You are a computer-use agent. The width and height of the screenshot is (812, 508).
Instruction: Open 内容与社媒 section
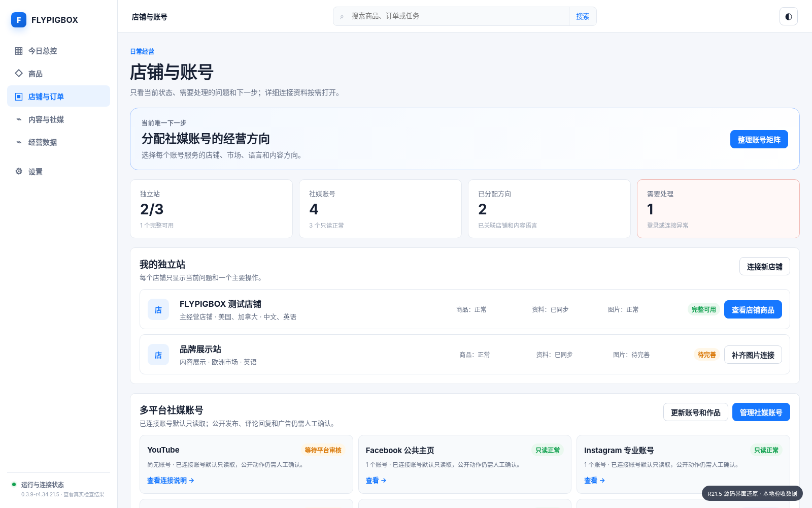58,119
